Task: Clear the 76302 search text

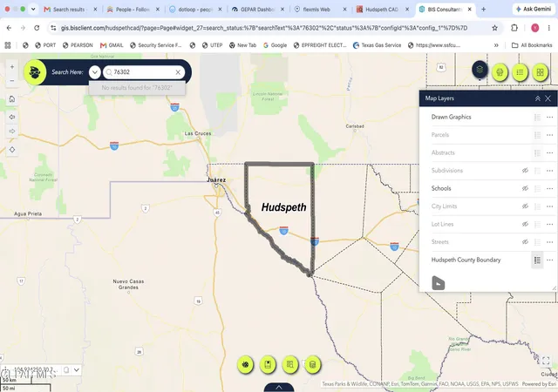Action: click(x=178, y=72)
